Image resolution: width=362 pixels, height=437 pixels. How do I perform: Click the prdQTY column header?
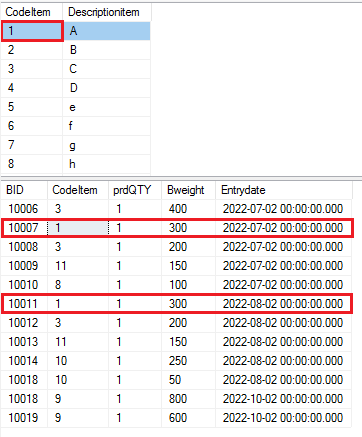tap(135, 190)
